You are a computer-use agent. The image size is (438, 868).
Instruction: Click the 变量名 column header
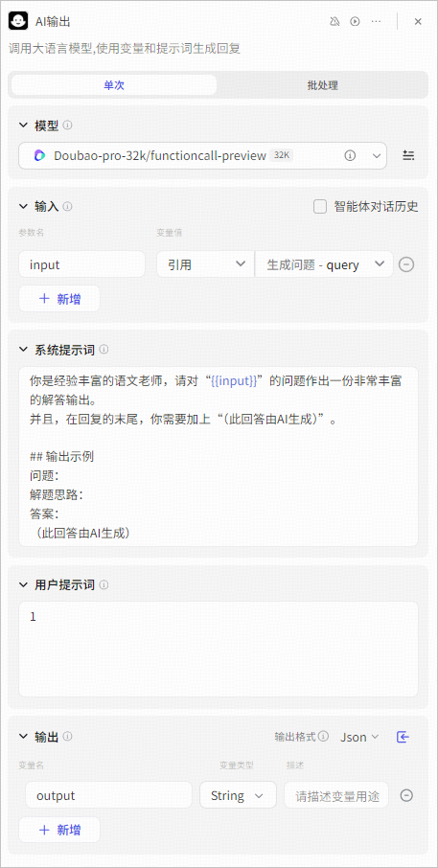[x=31, y=765]
